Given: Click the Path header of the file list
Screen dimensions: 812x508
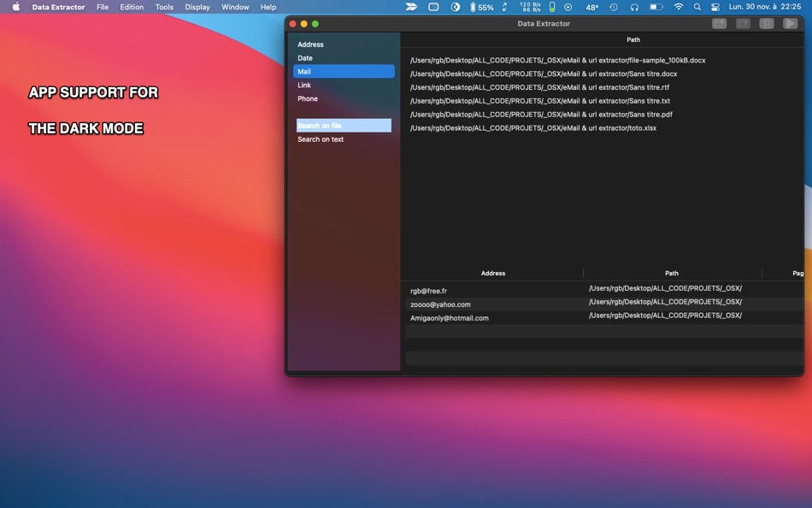Looking at the screenshot, I should [x=633, y=39].
